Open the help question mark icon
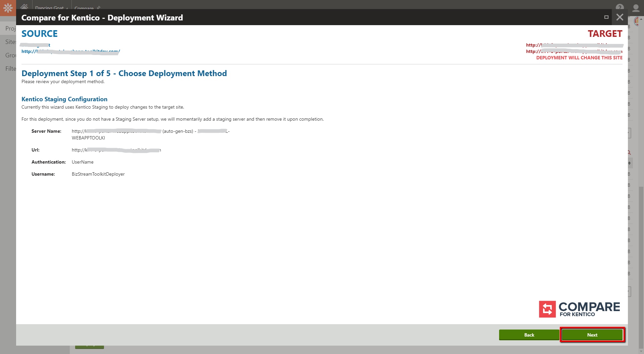 pyautogui.click(x=620, y=7)
